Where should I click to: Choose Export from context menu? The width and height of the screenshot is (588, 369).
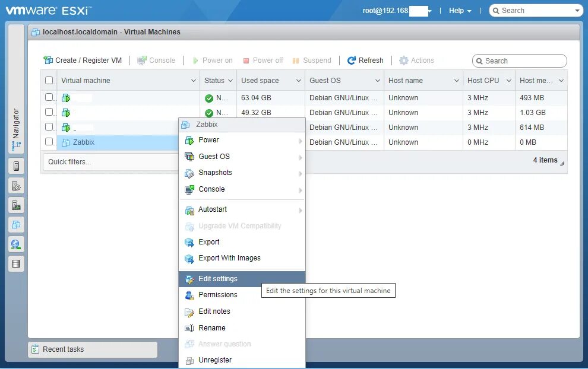tap(242, 242)
